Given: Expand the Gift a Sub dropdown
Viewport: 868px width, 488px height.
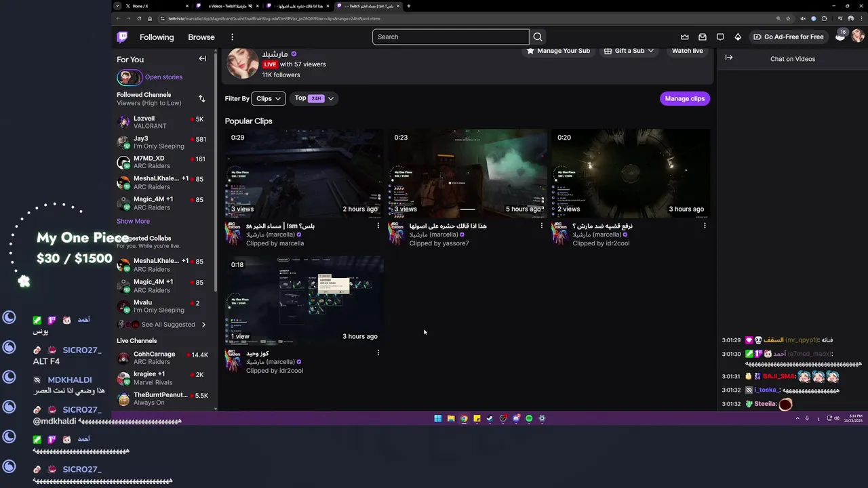Looking at the screenshot, I should click(x=629, y=51).
